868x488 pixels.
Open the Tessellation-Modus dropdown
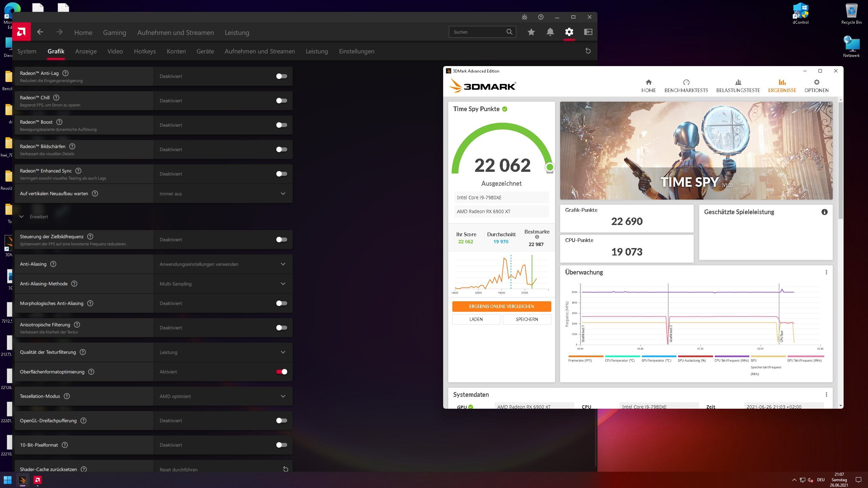[x=223, y=396]
